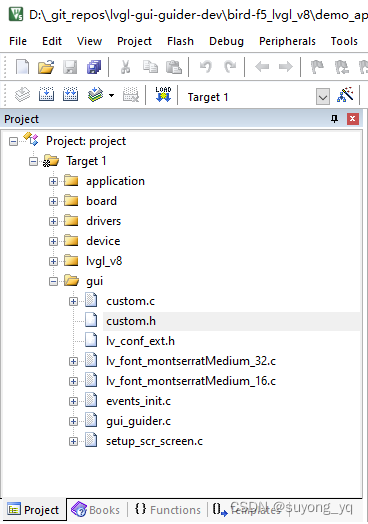Click the Open file folder icon

pyautogui.click(x=46, y=67)
